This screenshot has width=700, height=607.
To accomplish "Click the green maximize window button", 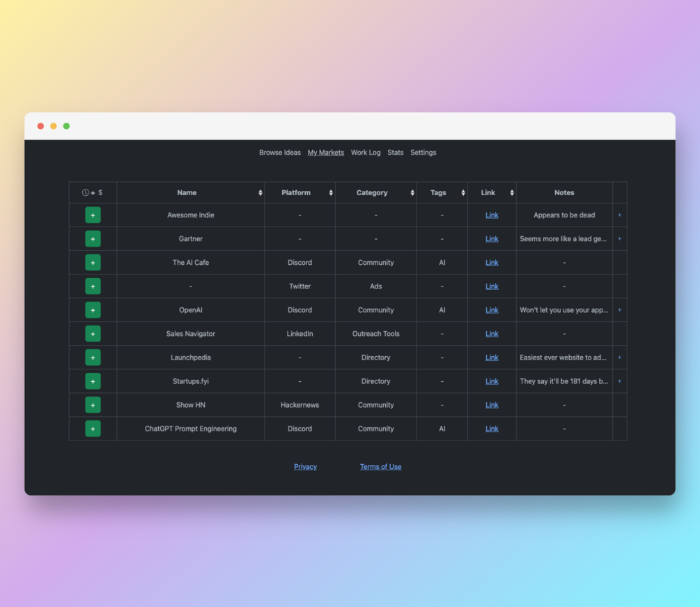I will (66, 126).
